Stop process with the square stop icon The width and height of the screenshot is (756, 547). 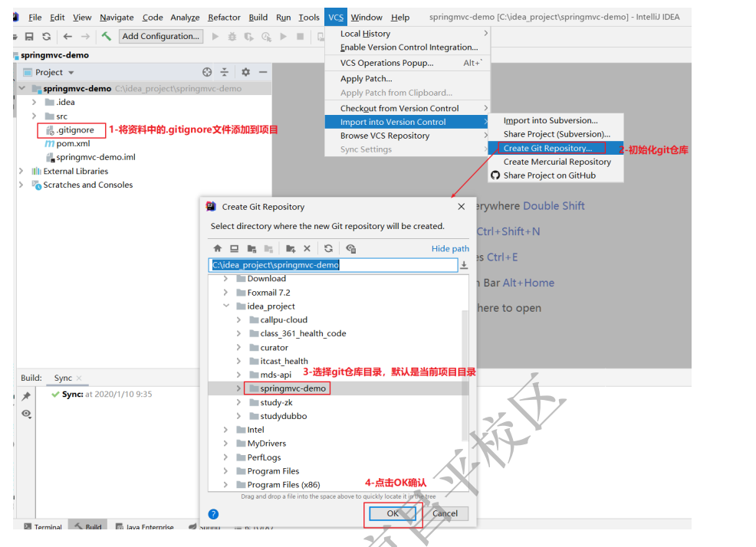300,36
